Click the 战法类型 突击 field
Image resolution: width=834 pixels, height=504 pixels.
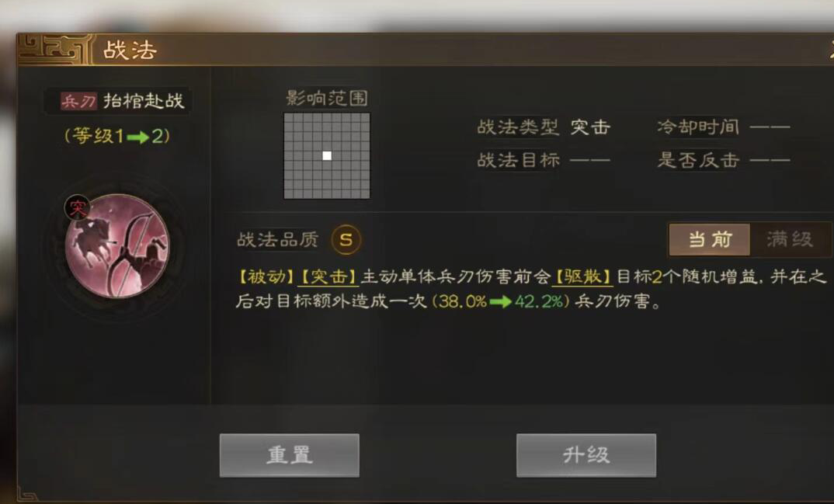click(x=544, y=127)
